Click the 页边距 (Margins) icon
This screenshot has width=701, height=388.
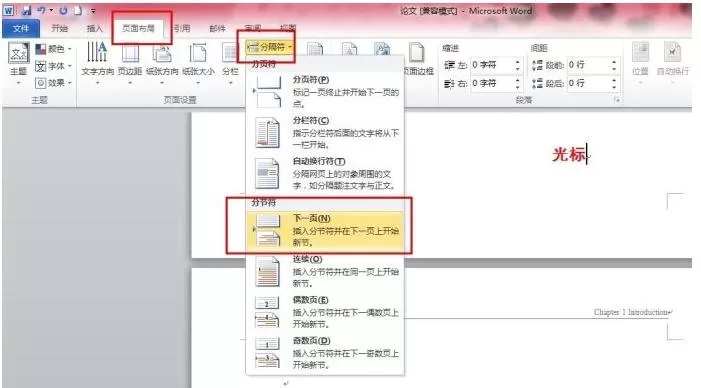coord(130,53)
